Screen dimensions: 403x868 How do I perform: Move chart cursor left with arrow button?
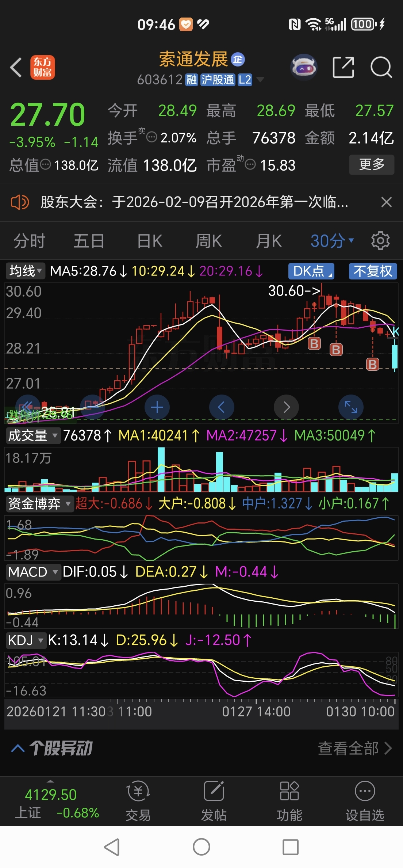(222, 407)
